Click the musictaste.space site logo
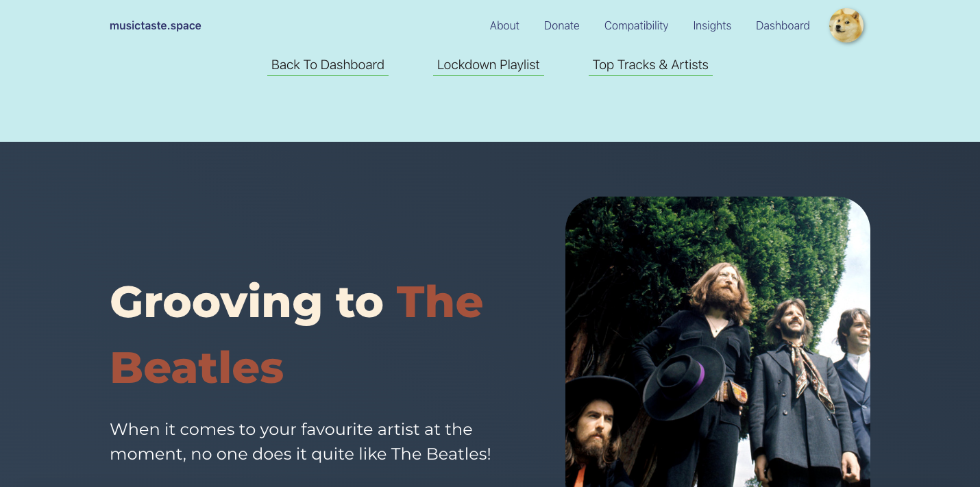980x487 pixels. [156, 26]
